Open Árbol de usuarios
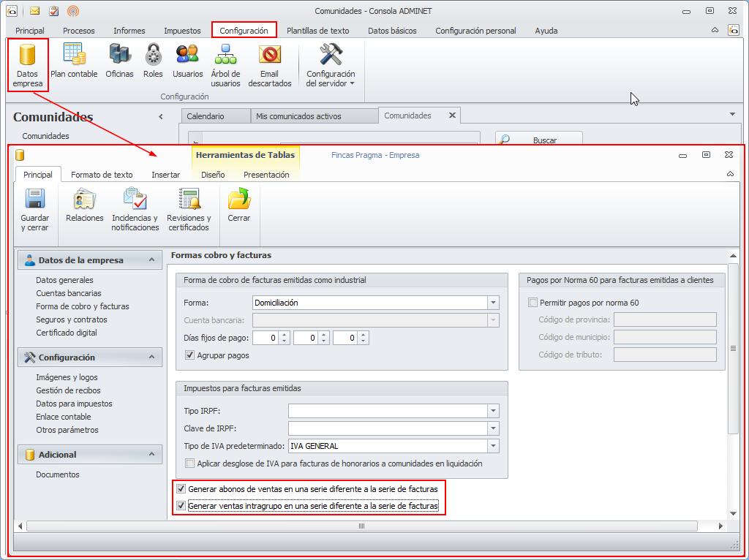The height and width of the screenshot is (560, 749). (x=225, y=66)
